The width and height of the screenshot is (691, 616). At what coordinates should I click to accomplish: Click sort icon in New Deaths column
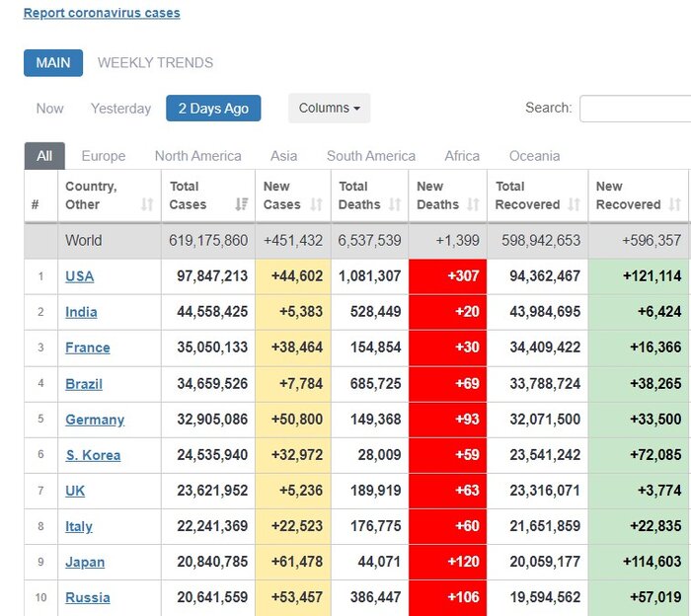click(x=474, y=205)
